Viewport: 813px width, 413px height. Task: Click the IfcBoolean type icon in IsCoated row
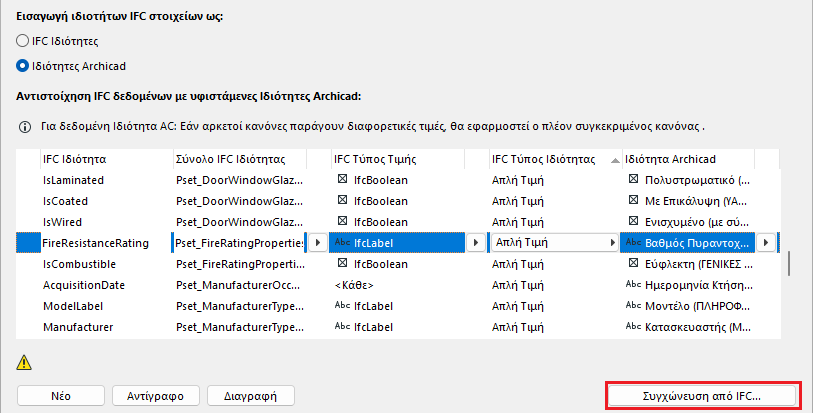point(344,201)
